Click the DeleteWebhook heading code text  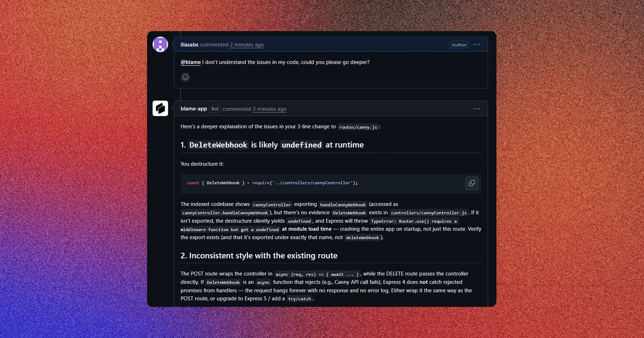tap(218, 145)
